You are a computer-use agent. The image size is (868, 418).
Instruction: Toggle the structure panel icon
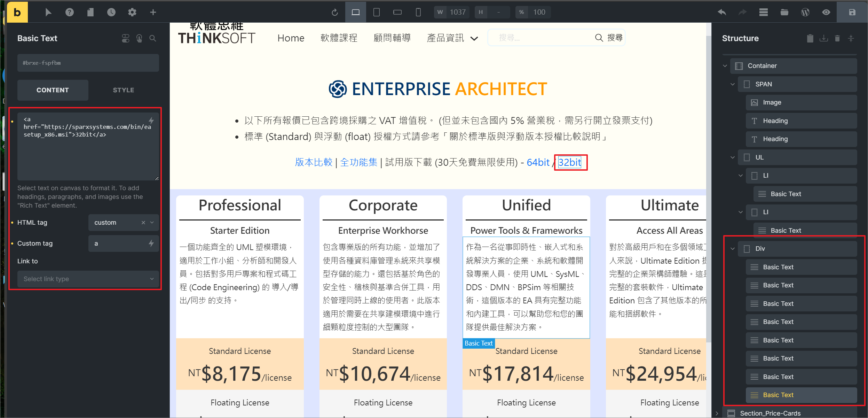pyautogui.click(x=764, y=12)
